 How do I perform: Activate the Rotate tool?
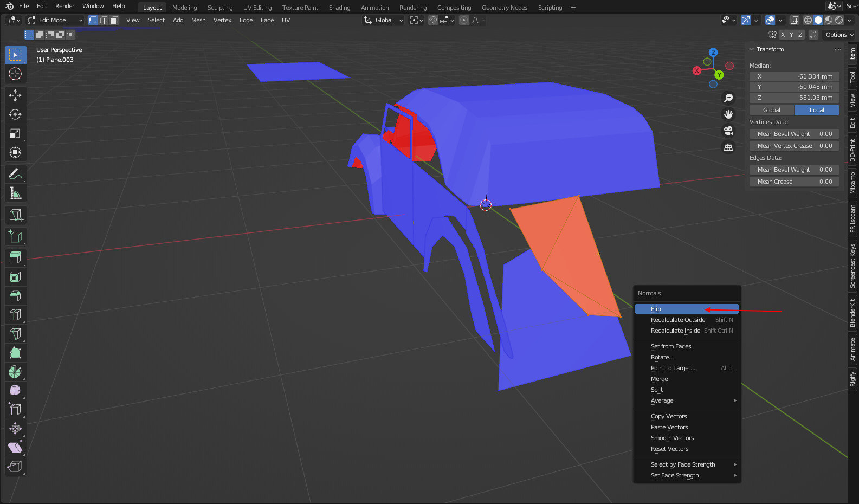[15, 114]
